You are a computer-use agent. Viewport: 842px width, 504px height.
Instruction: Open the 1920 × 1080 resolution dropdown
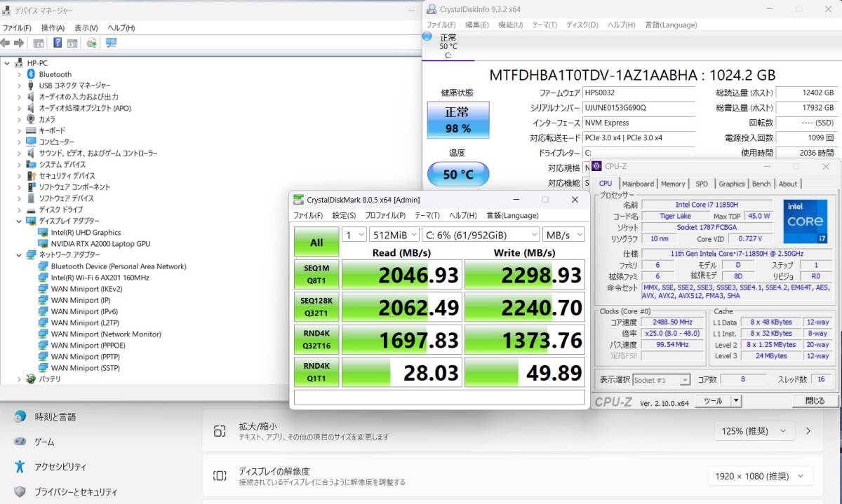(x=760, y=475)
